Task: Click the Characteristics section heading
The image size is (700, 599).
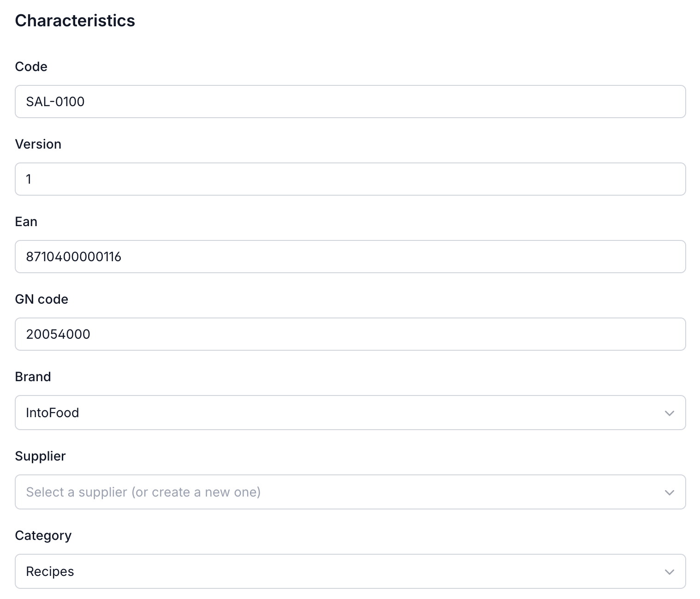Action: point(75,20)
